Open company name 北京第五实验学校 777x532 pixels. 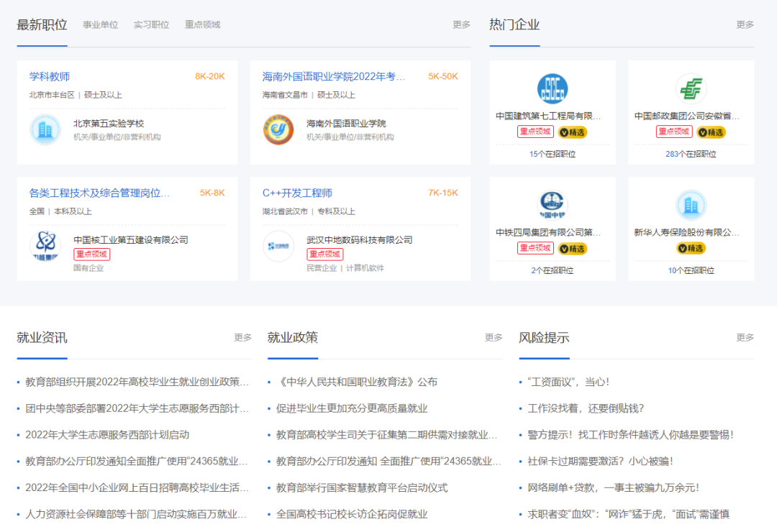click(x=109, y=124)
